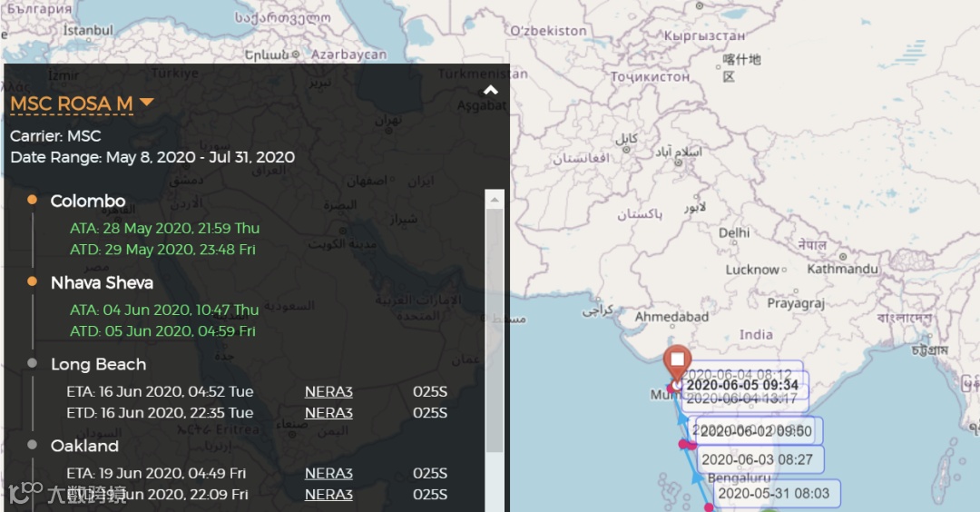Viewport: 980px width, 512px height.
Task: Select the Oakland port stop bullet
Action: (32, 445)
